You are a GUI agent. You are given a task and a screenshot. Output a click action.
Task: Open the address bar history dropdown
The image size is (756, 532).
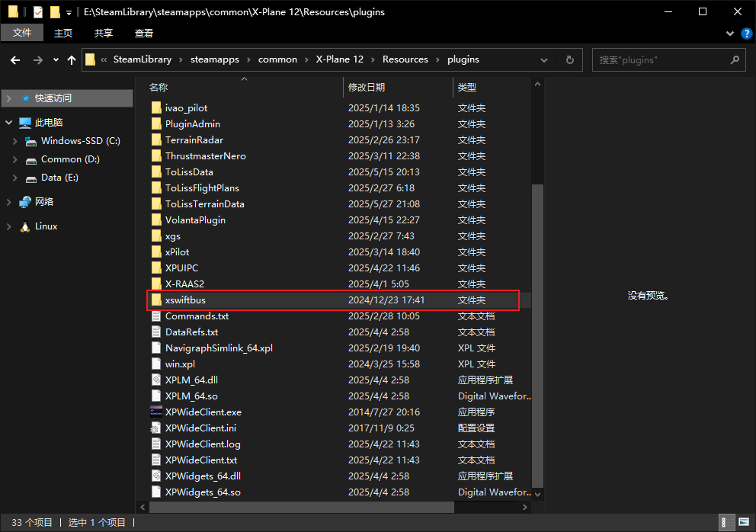pos(544,59)
